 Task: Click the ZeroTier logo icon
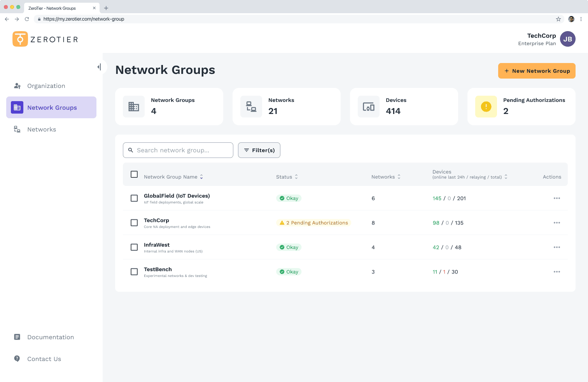(20, 39)
